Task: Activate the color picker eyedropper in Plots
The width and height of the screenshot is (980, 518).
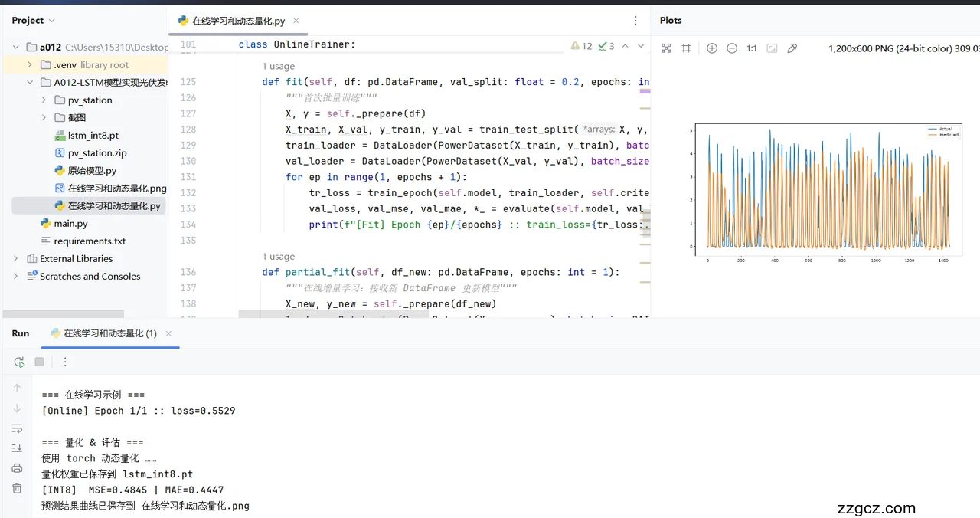Action: tap(792, 48)
